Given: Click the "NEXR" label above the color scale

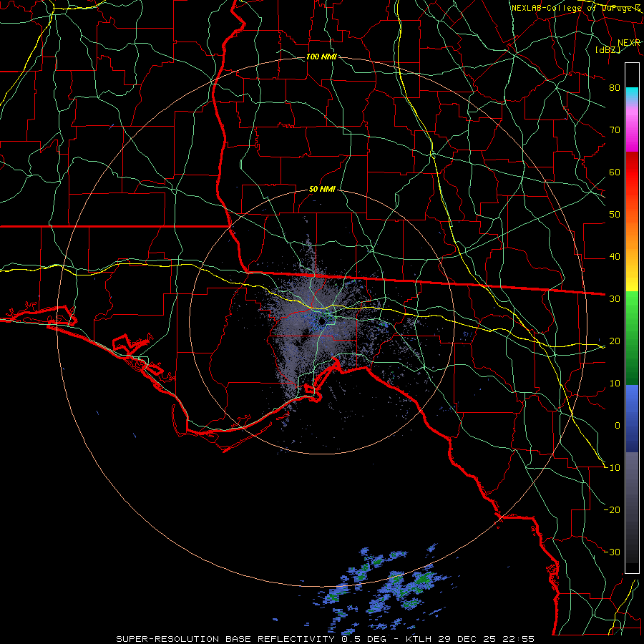Looking at the screenshot, I should click(x=629, y=43).
